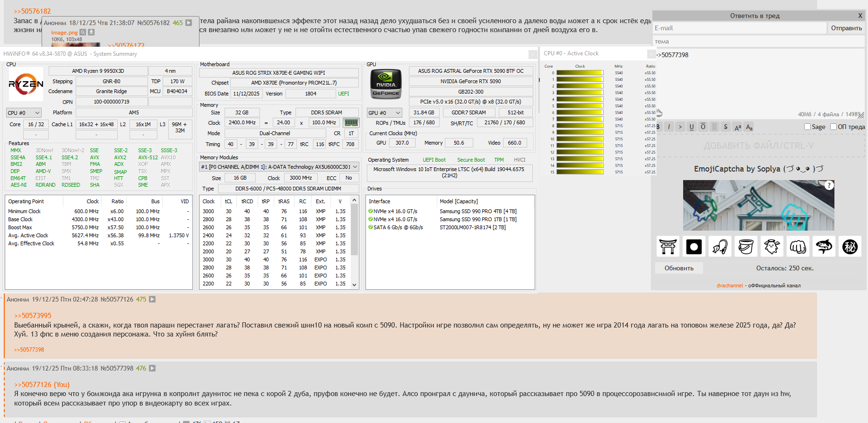Image resolution: width=868 pixels, height=423 pixels.
Task: Follow the >>50577126 (You) link
Action: pyautogui.click(x=42, y=385)
